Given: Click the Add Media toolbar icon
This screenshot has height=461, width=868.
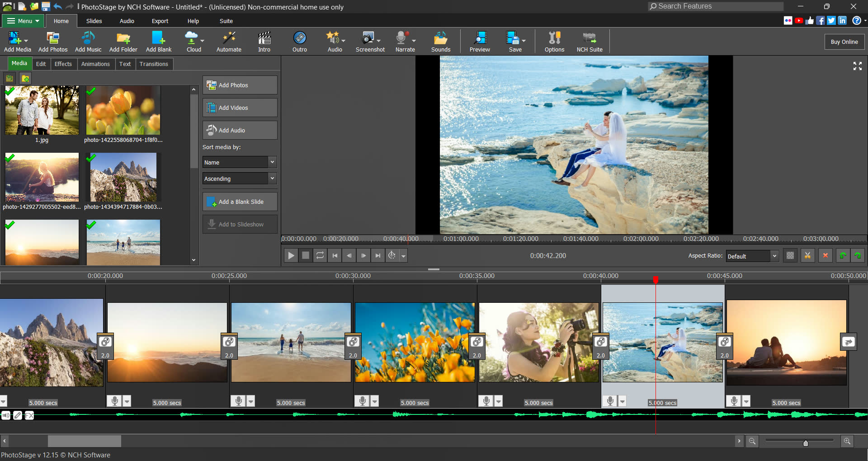Looking at the screenshot, I should click(18, 42).
